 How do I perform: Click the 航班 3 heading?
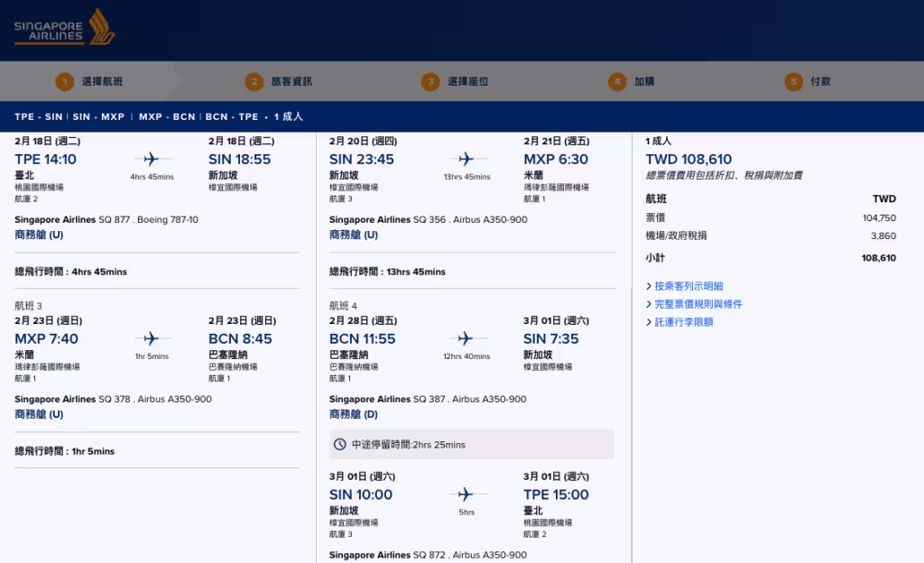28,306
